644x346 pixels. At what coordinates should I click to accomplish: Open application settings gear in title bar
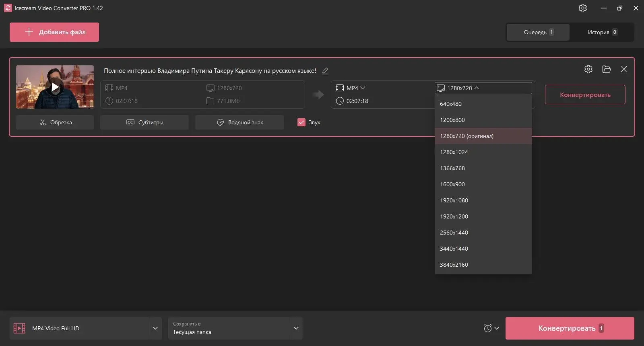582,8
